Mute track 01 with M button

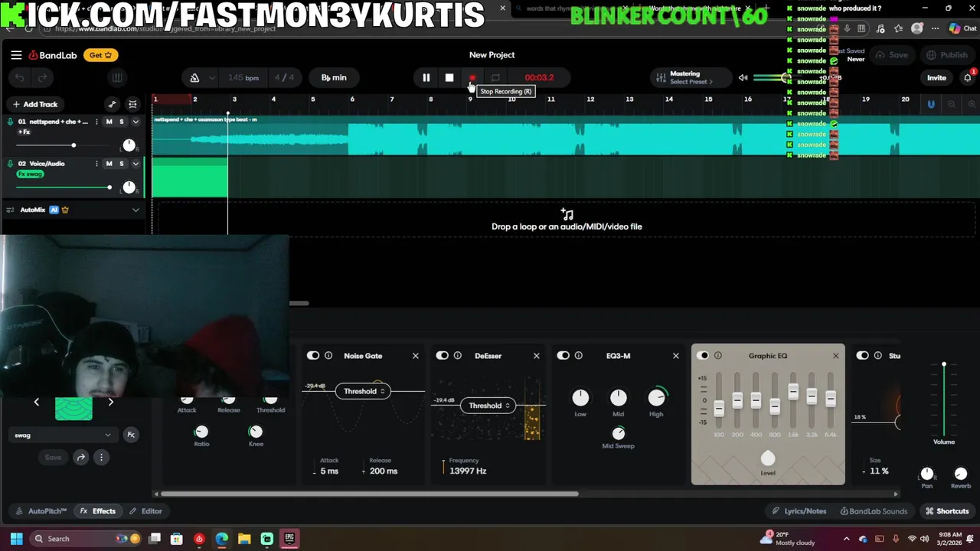coord(109,122)
